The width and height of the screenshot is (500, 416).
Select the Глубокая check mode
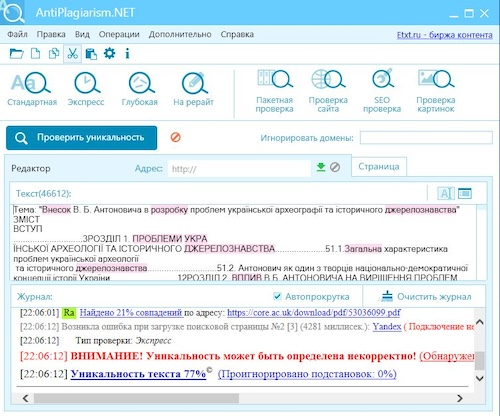click(x=140, y=89)
